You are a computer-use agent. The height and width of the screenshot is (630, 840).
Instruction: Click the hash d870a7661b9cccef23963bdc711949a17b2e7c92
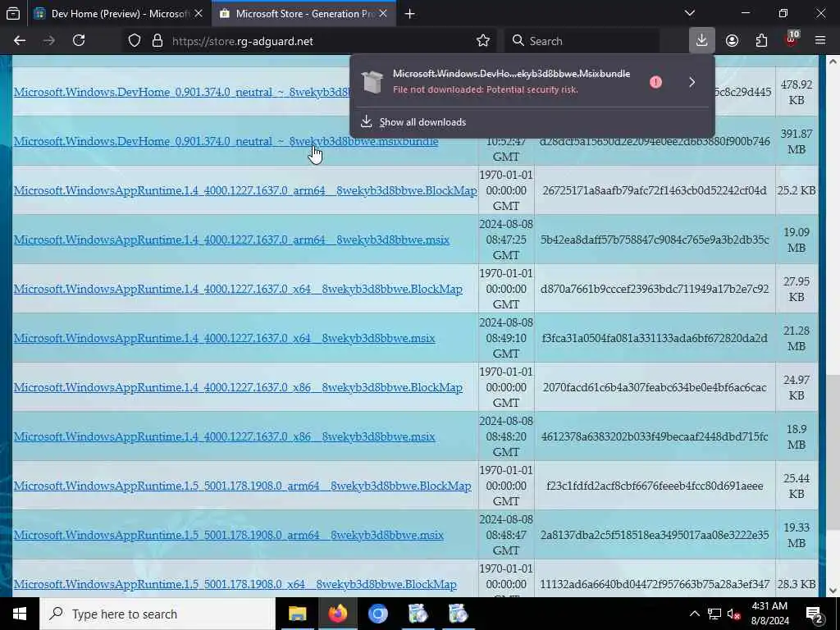(655, 290)
